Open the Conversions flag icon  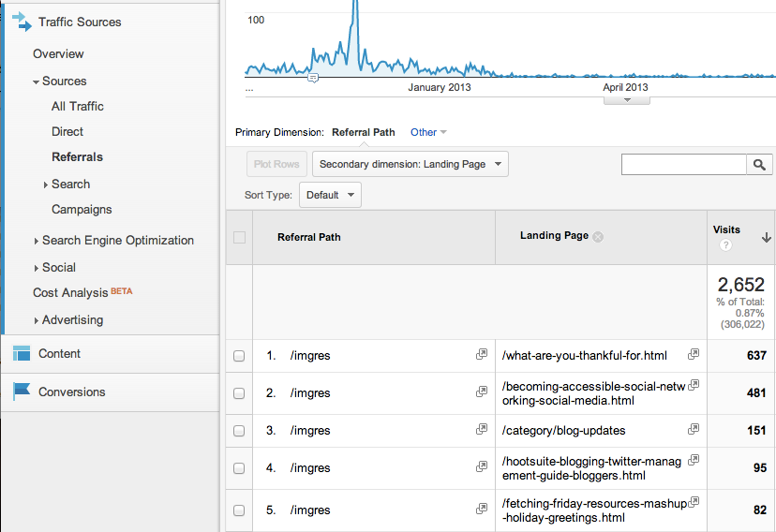(22, 392)
